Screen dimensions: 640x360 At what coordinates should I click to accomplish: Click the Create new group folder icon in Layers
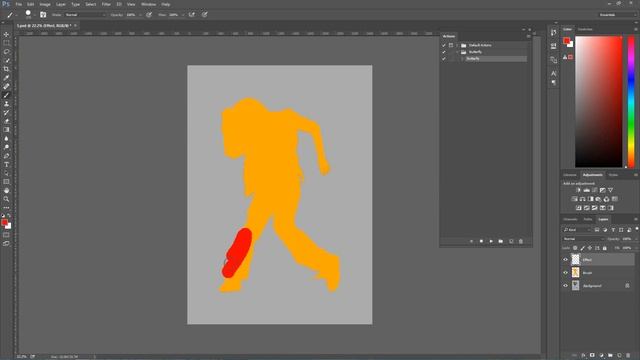coord(610,356)
